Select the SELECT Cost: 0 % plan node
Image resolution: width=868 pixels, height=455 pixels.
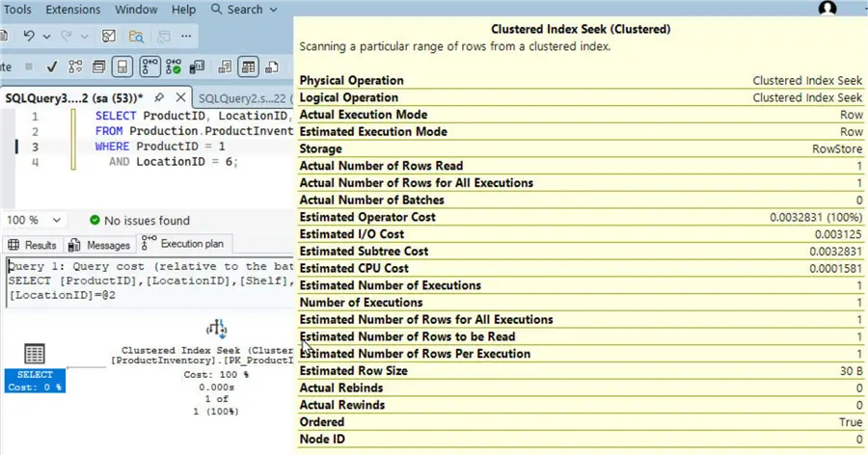pos(35,368)
